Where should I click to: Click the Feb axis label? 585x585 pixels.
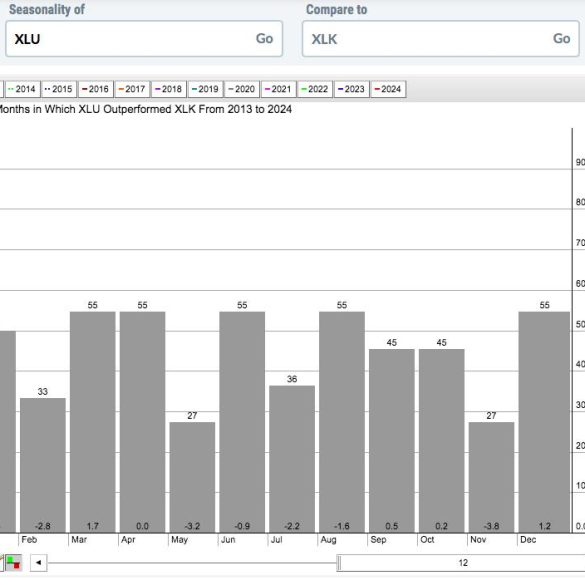click(x=29, y=540)
